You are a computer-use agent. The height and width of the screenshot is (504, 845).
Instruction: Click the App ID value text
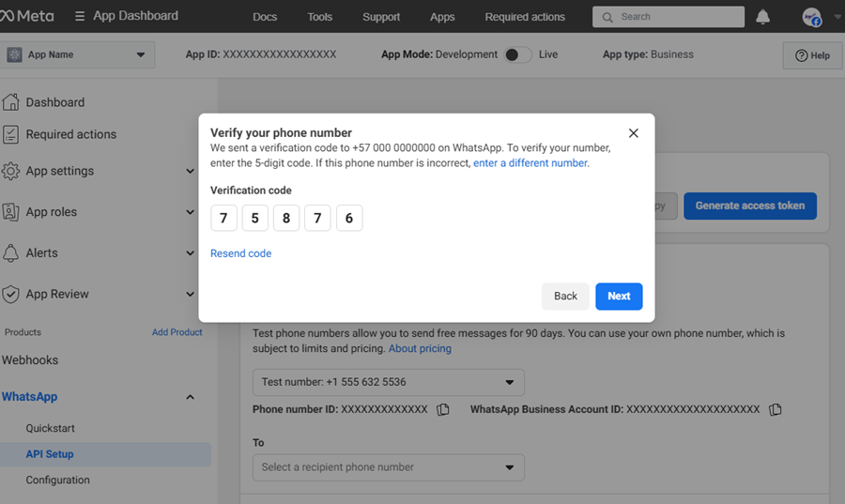point(280,54)
